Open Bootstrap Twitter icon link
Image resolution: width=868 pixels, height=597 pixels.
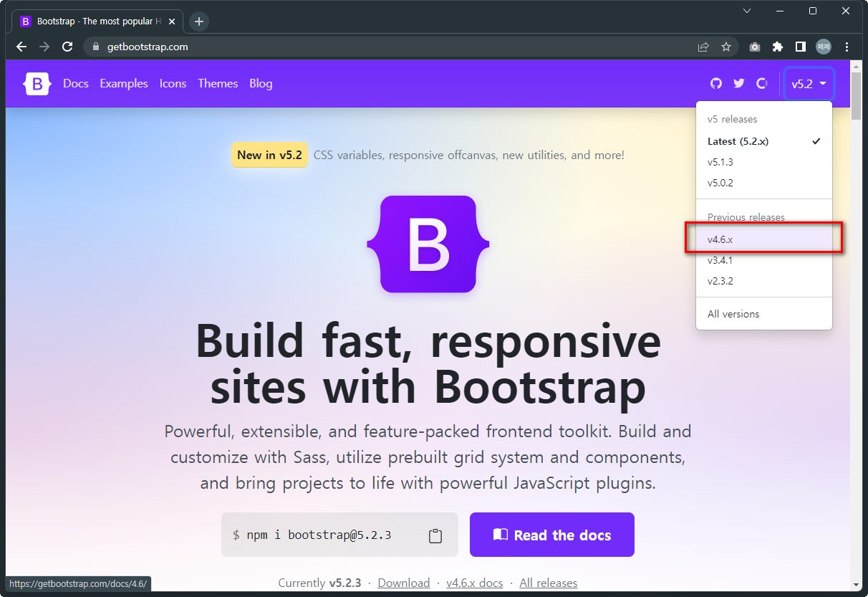coord(739,84)
